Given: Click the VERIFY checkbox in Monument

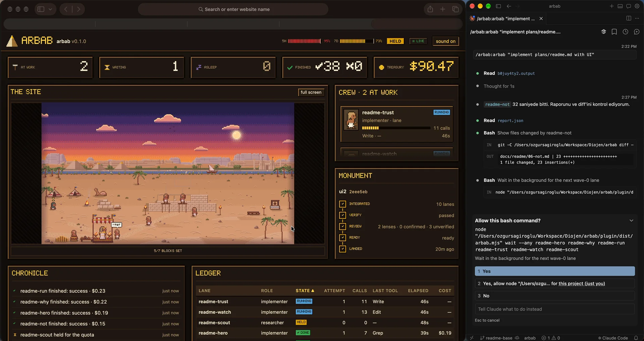Looking at the screenshot, I should (342, 215).
